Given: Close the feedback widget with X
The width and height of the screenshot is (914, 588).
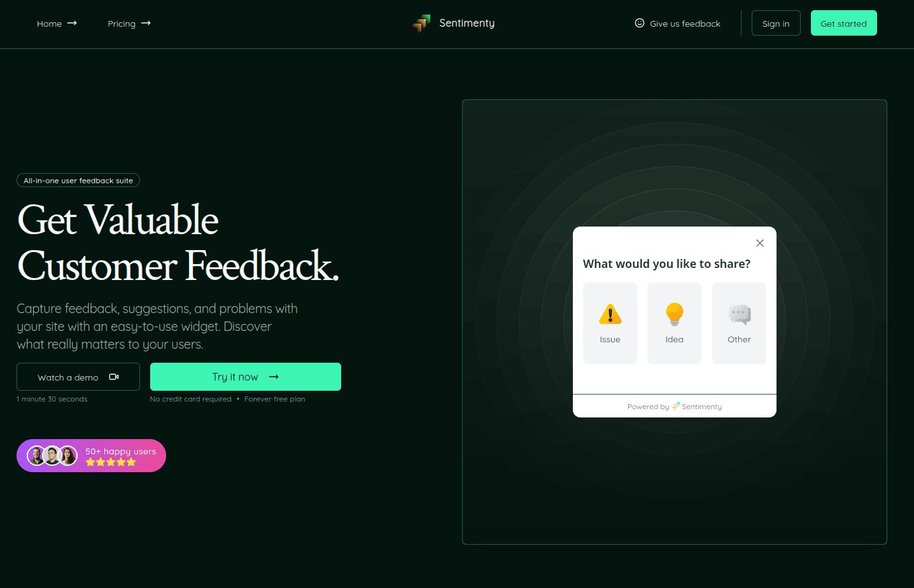Looking at the screenshot, I should [x=759, y=243].
